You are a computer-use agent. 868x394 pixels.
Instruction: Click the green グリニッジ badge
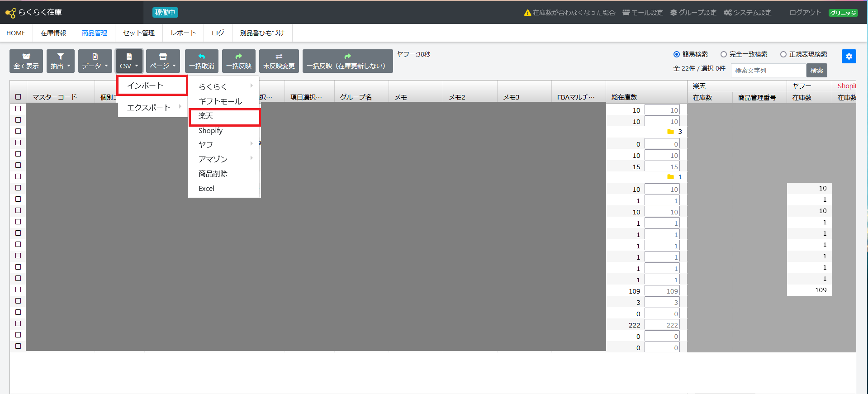pos(843,13)
